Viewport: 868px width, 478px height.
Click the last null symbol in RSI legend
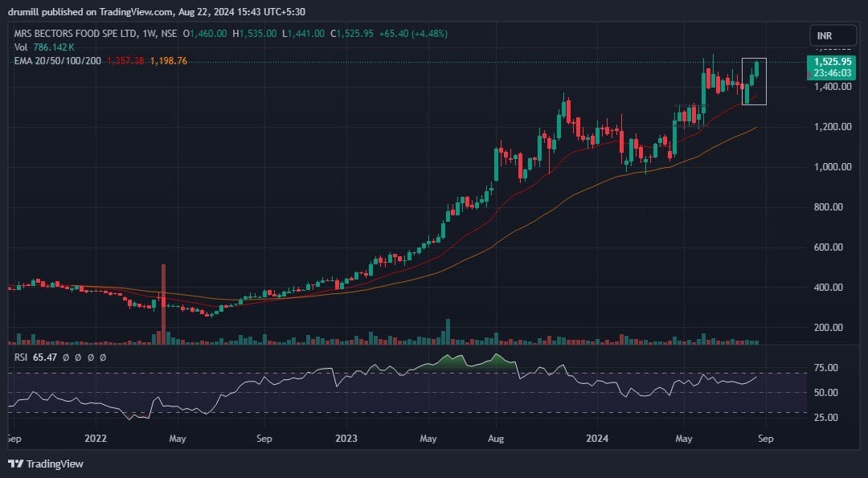pos(102,357)
